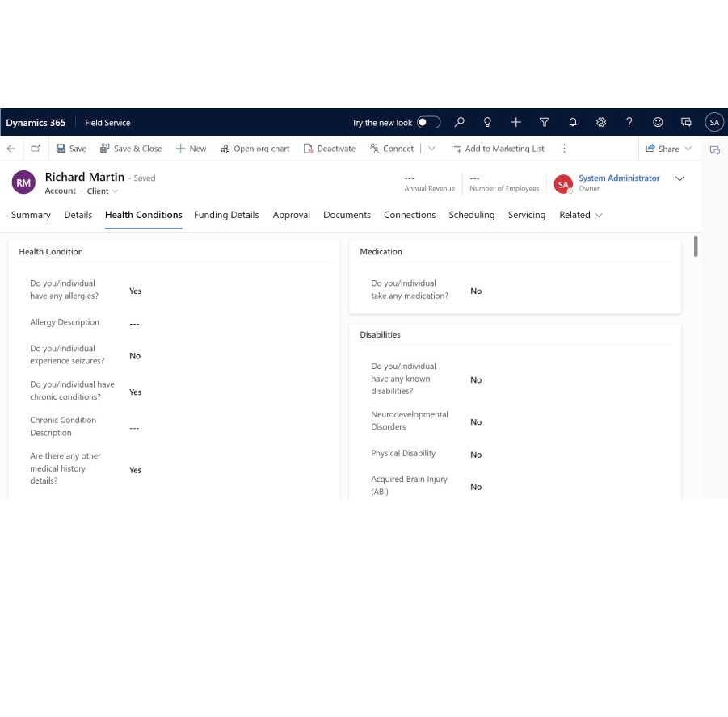Click the Open org chart icon
Viewport: 728px width, 717px height.
225,149
